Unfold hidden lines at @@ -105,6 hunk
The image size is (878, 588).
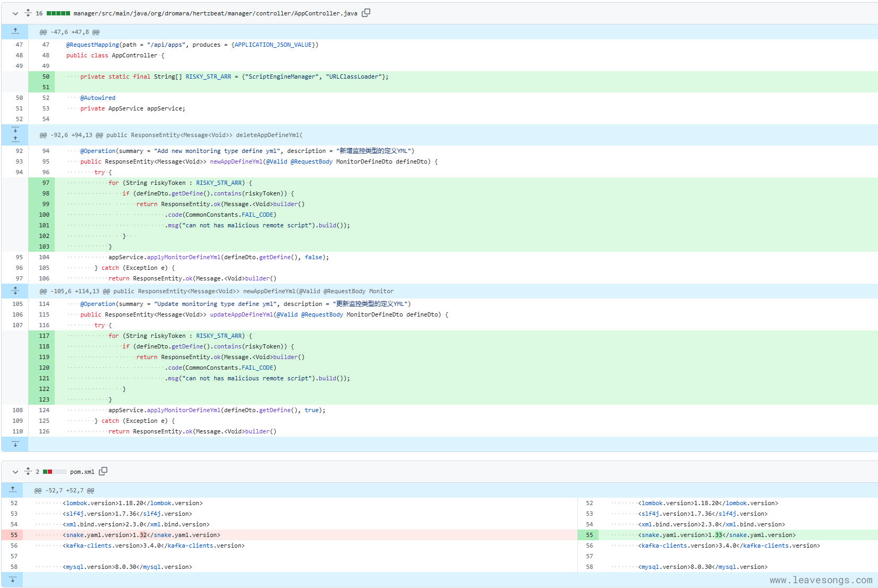(x=15, y=291)
